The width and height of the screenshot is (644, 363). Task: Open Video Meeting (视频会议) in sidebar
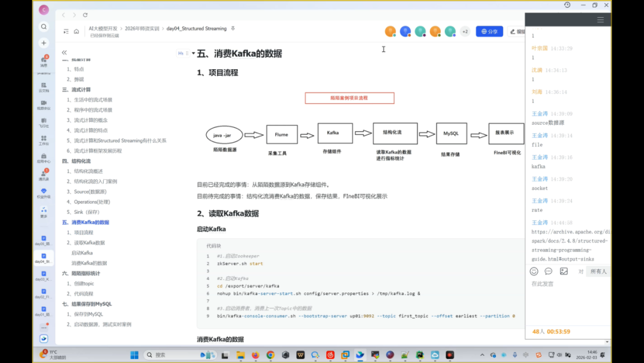44,104
